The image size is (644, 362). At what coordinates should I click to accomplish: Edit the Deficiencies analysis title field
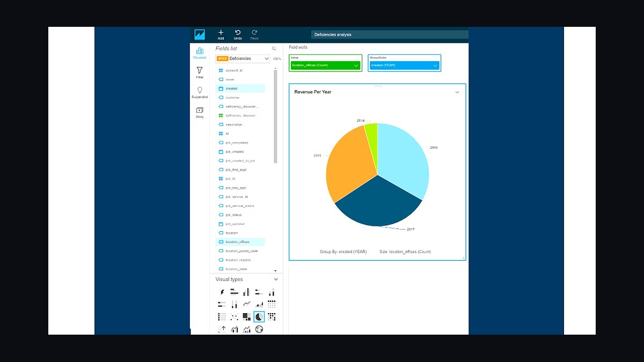(389, 35)
